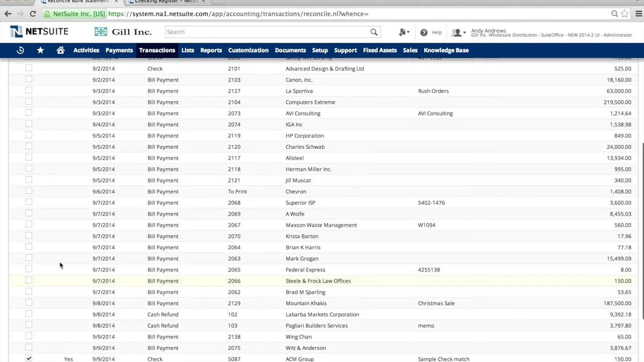The height and width of the screenshot is (362, 644).
Task: Open the browser menu icon
Action: pos(638,14)
